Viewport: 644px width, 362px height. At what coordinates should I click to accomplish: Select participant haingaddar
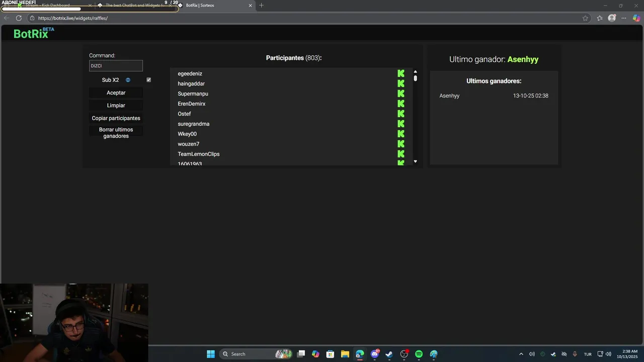pyautogui.click(x=191, y=83)
